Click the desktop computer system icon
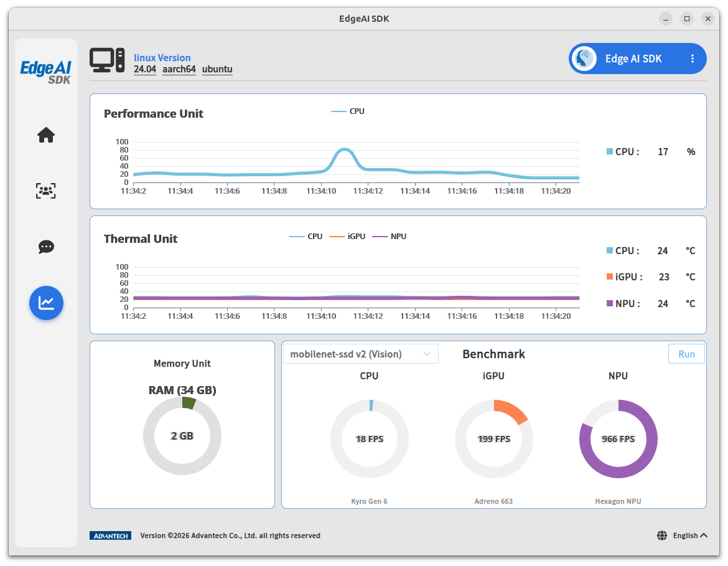Image resolution: width=728 pixels, height=566 pixels. 107,60
